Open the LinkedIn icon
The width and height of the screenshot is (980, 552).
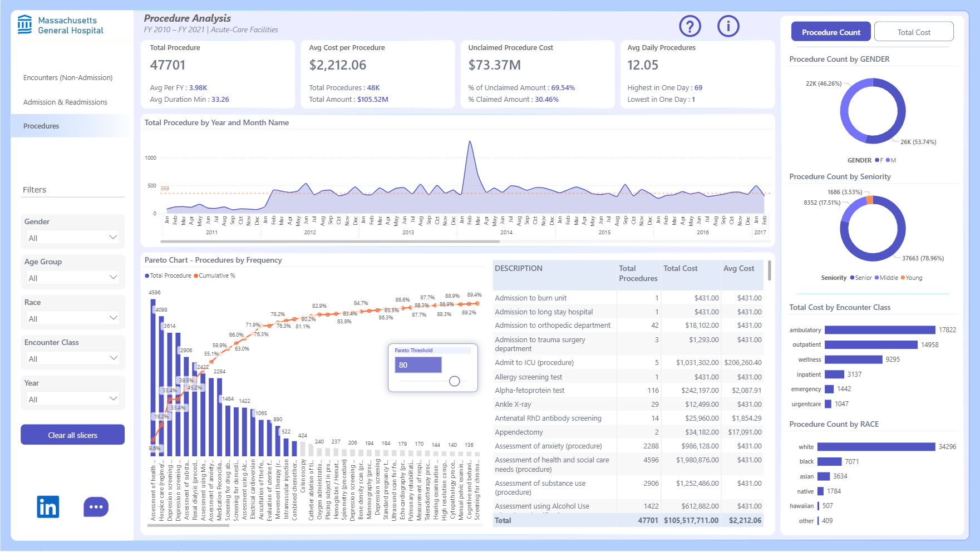coord(48,507)
